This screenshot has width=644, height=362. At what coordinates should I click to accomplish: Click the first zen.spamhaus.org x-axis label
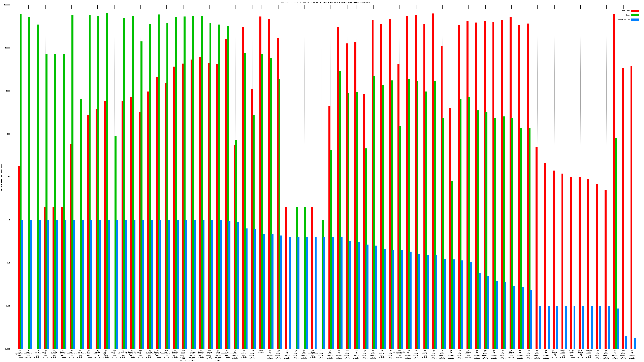(x=20, y=354)
